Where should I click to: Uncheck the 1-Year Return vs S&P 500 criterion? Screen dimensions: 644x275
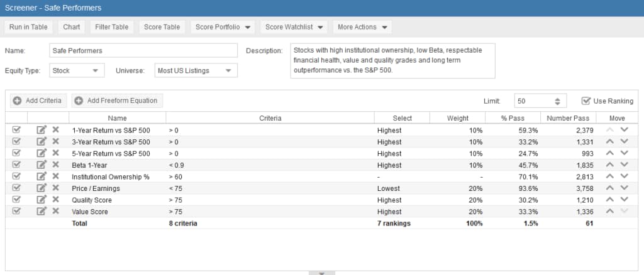[16, 130]
